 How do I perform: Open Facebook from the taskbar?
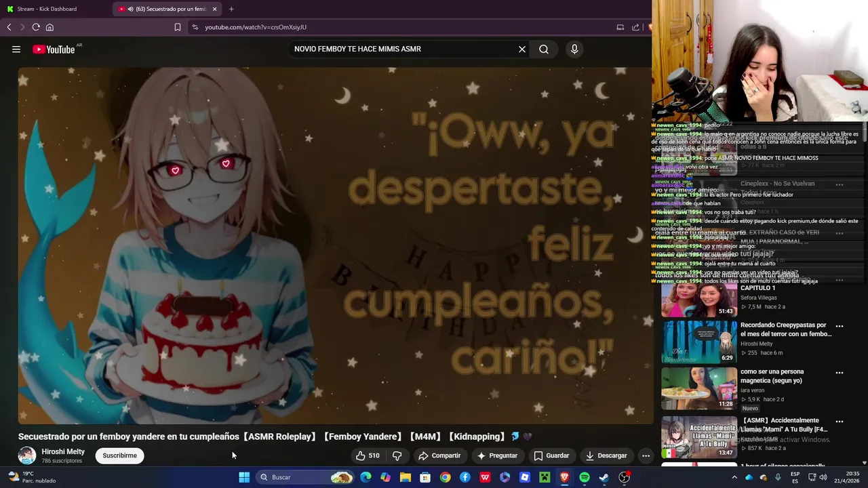465,477
